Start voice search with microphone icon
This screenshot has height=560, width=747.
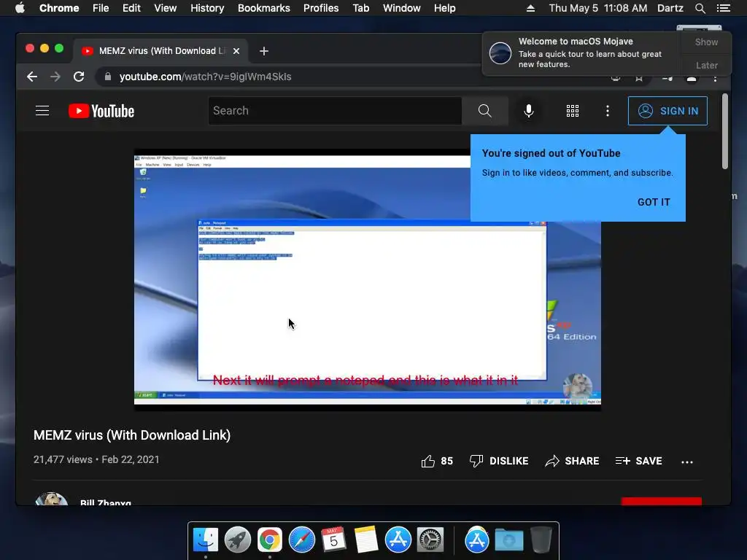coord(528,111)
